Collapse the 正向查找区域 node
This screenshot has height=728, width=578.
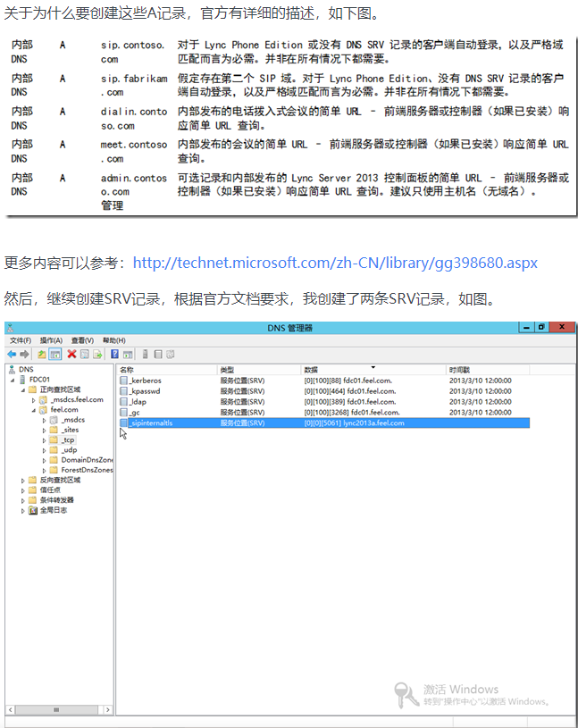coord(22,390)
